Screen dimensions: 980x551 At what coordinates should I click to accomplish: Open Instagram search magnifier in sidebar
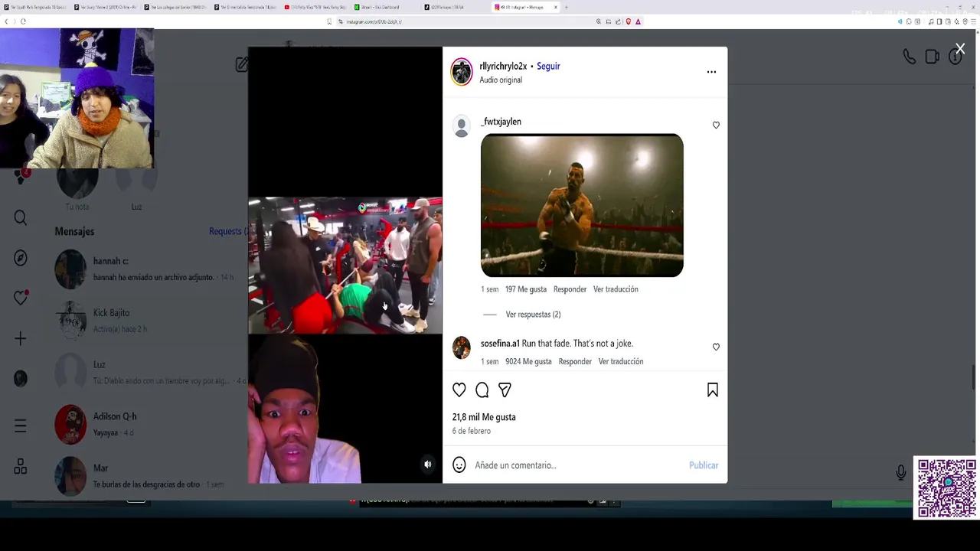[x=21, y=219]
